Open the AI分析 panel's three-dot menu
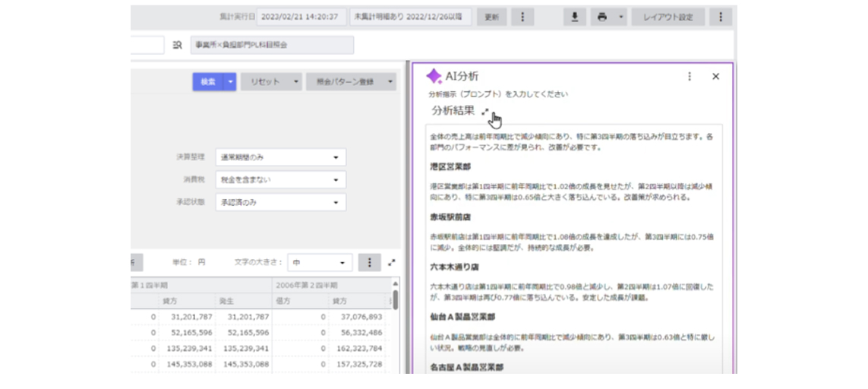 pyautogui.click(x=690, y=77)
